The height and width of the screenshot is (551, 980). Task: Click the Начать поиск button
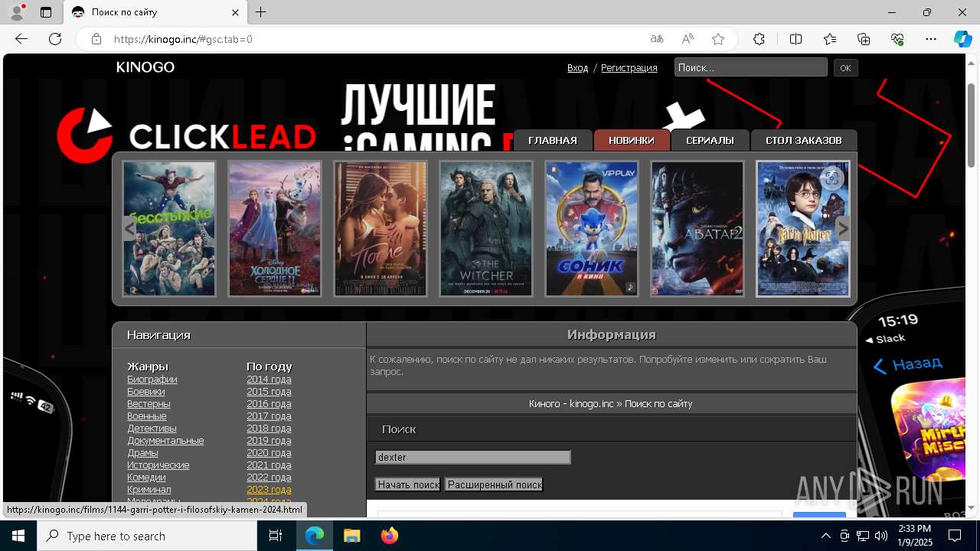point(408,484)
